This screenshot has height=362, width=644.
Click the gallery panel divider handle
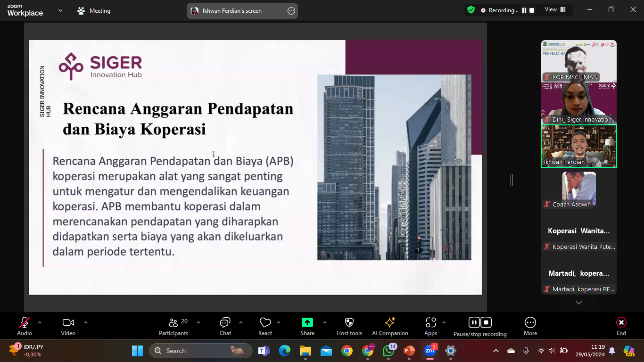coord(512,180)
